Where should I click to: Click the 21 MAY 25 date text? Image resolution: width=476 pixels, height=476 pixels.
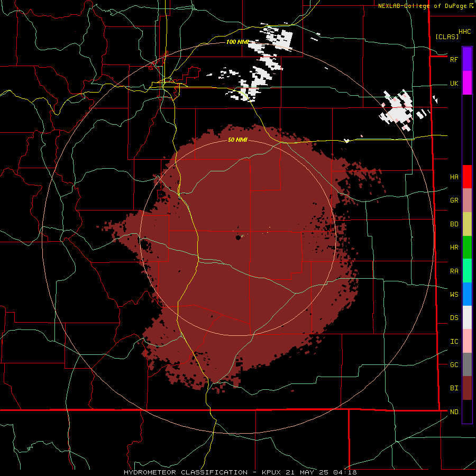309,472
